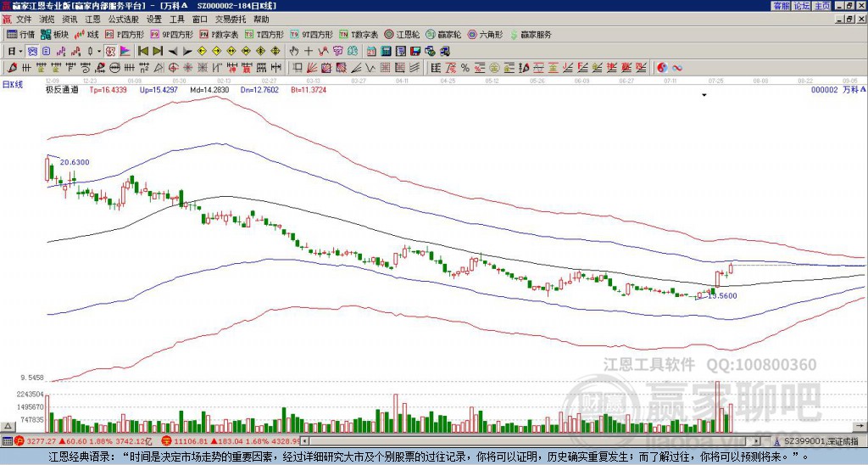Click the 论坛 forum link

pyautogui.click(x=802, y=6)
